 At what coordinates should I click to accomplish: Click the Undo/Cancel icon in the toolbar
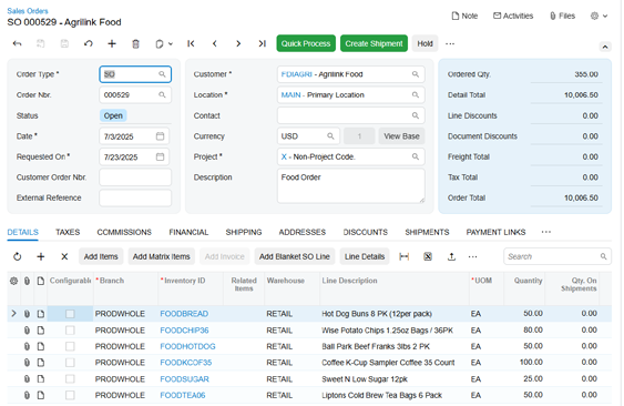point(88,44)
